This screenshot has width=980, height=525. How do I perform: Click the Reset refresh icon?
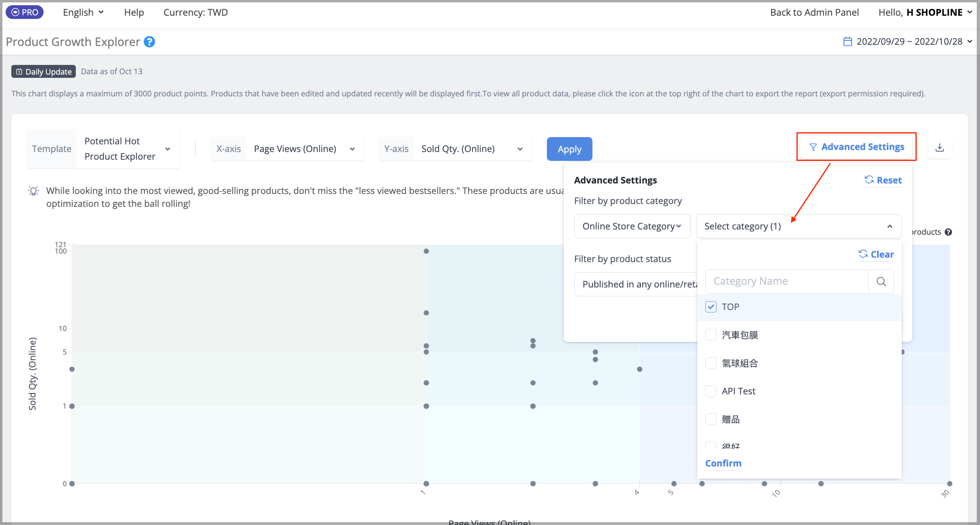pos(869,180)
